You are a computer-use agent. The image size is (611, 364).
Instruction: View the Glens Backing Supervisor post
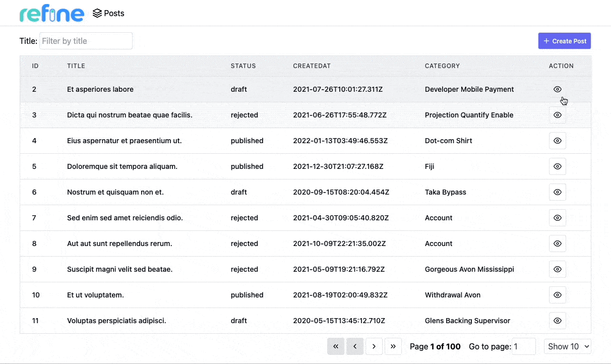pos(557,321)
